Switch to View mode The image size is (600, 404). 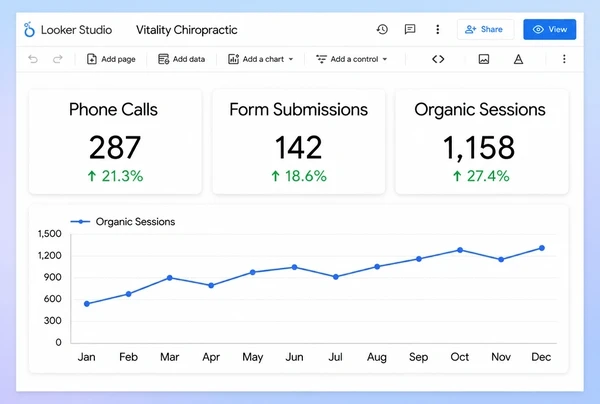tap(549, 29)
